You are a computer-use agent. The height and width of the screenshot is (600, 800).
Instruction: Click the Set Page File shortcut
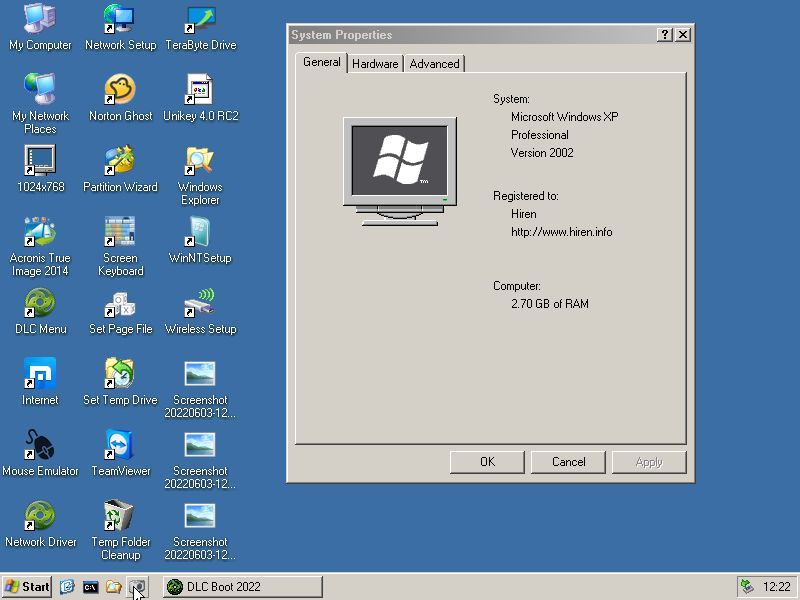click(x=120, y=311)
